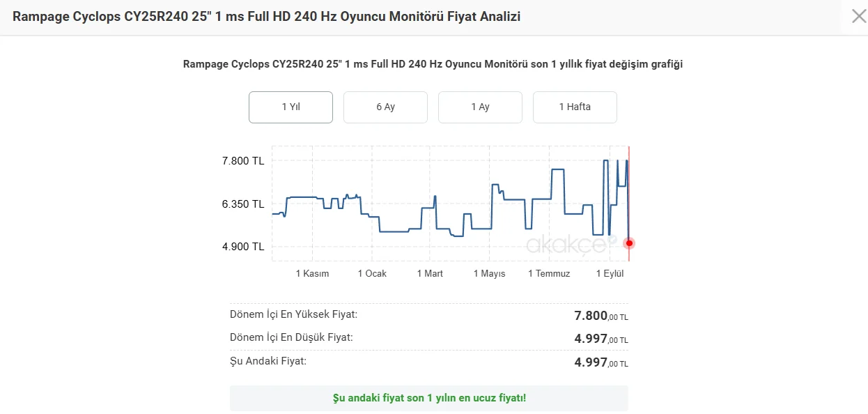Click the green cheapest-price notice banner
Screen dimensions: 868x414
pyautogui.click(x=428, y=398)
